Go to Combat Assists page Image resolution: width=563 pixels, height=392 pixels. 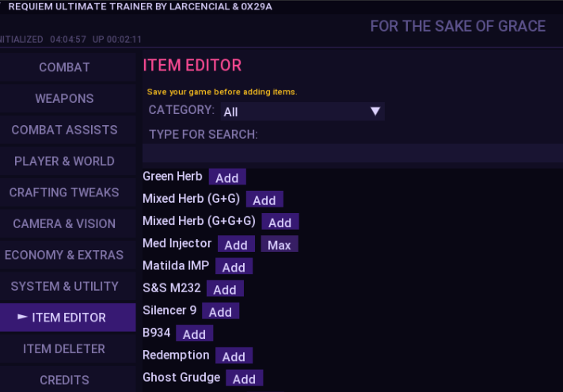point(64,130)
